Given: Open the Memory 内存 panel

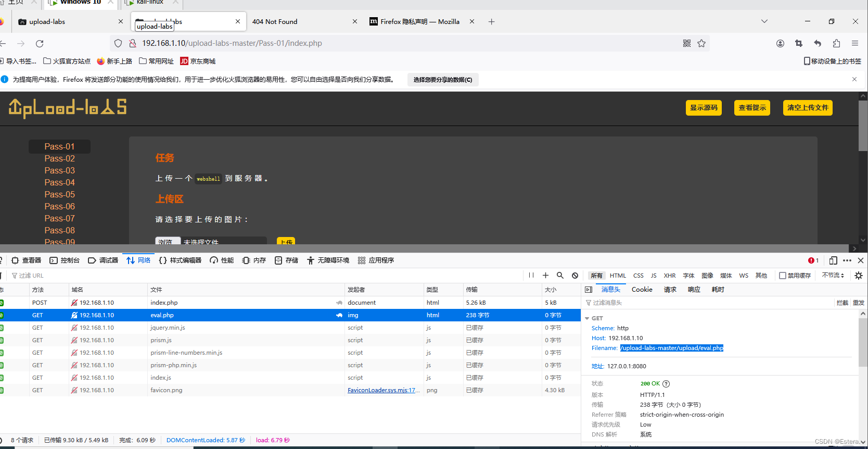Looking at the screenshot, I should tap(254, 260).
